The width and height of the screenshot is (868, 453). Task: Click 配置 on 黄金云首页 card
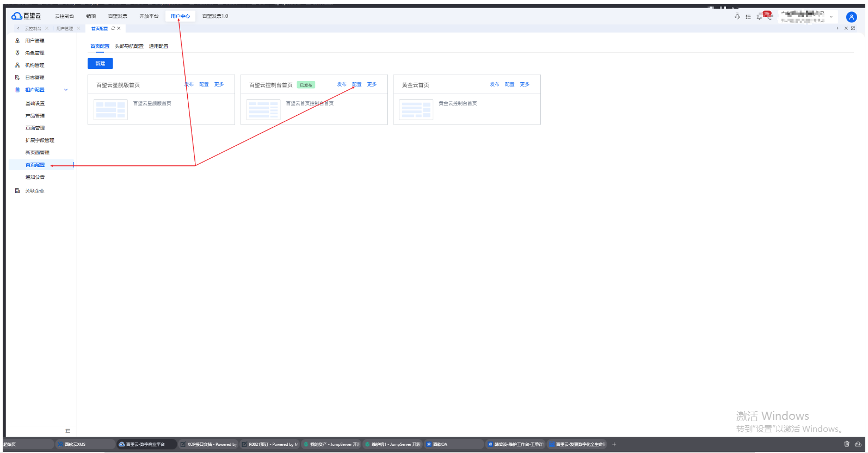(509, 84)
